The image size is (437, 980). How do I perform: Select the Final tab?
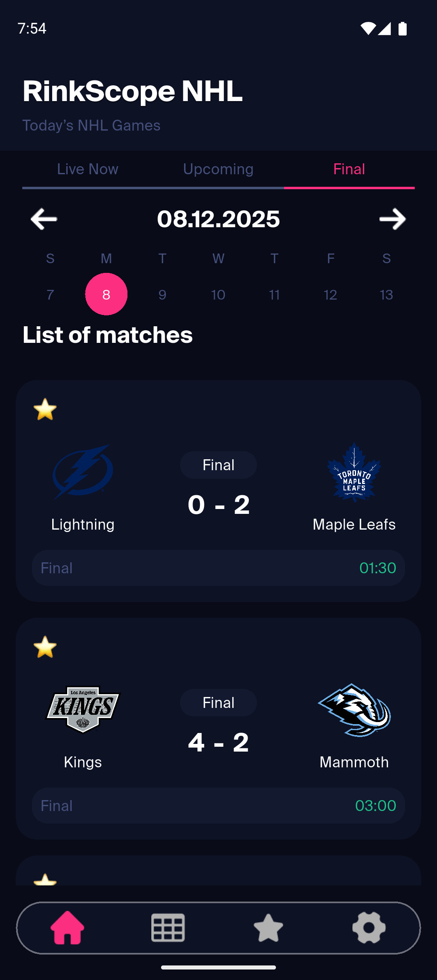tap(349, 169)
